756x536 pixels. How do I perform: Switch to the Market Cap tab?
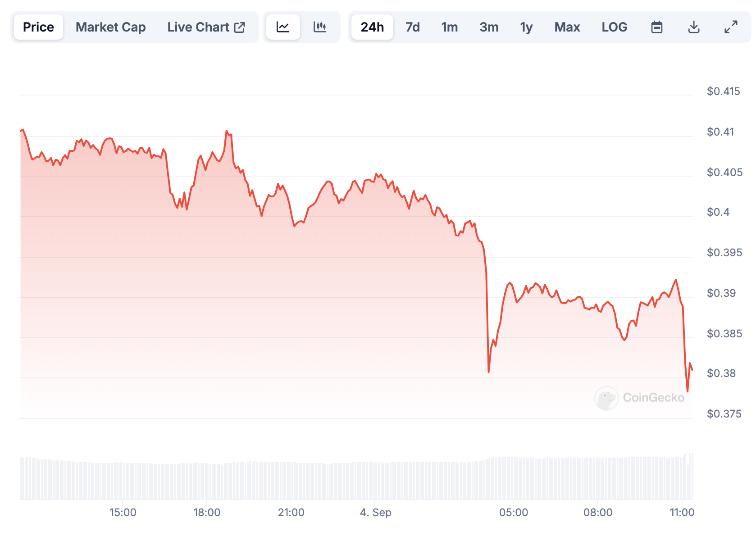click(x=110, y=27)
